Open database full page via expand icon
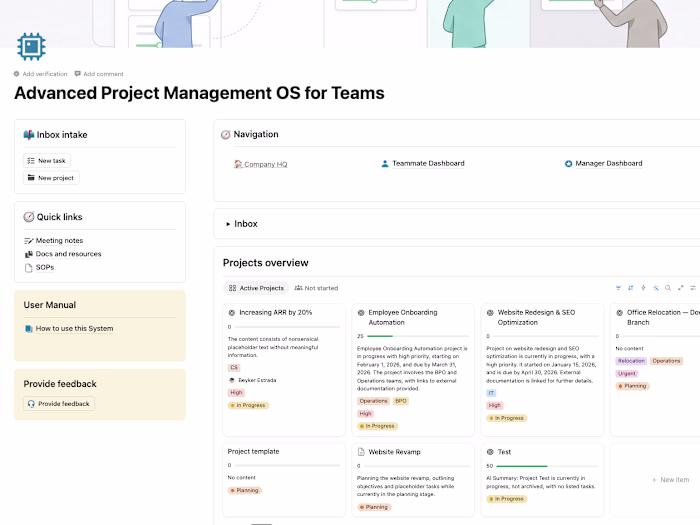Viewport: 700px width, 525px height. (x=680, y=288)
